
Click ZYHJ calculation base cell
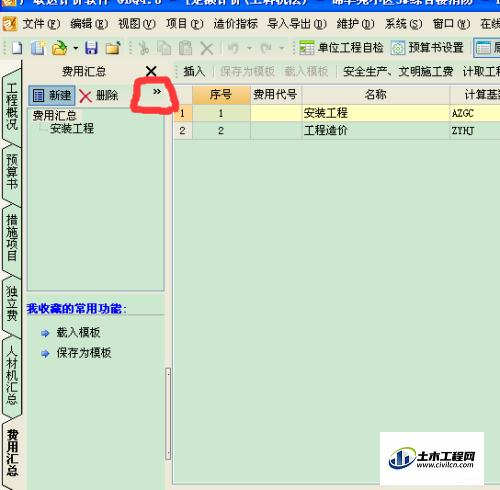[475, 131]
